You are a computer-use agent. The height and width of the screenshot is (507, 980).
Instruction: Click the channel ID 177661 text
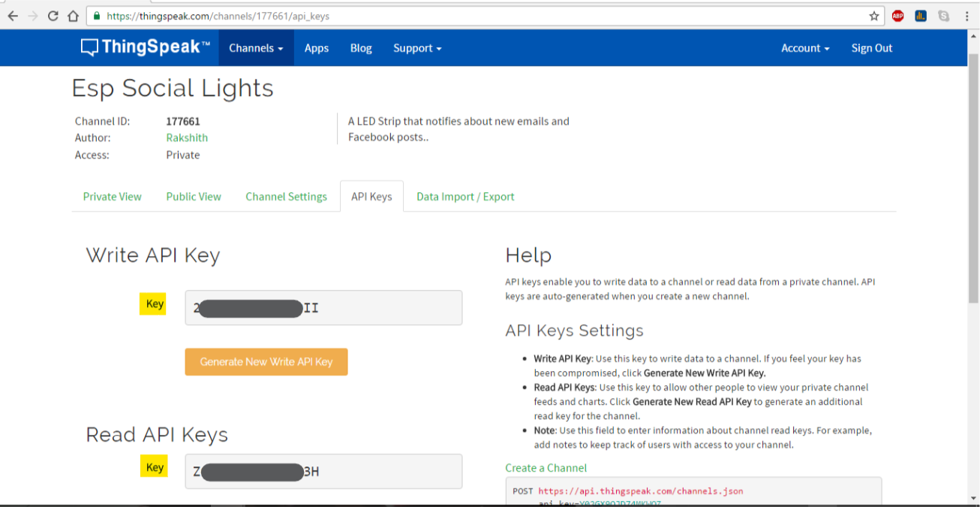tap(183, 121)
